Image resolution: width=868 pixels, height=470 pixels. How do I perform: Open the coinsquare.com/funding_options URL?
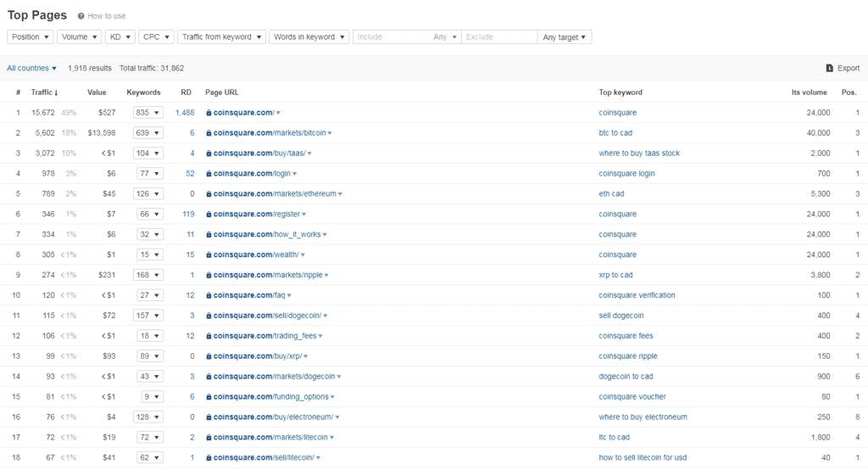271,397
